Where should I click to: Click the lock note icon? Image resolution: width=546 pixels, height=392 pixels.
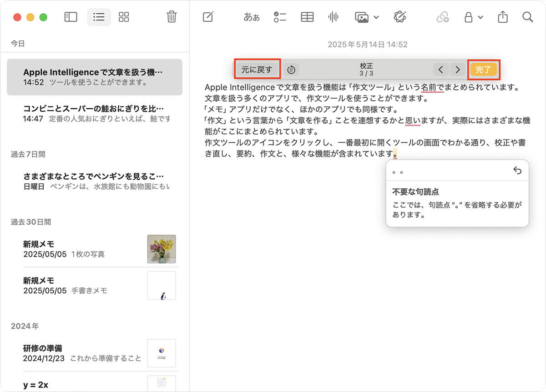[x=468, y=17]
